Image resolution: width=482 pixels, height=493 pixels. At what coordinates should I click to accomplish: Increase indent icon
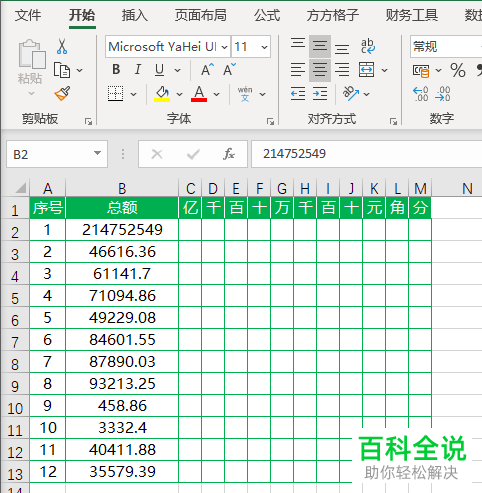click(x=320, y=94)
